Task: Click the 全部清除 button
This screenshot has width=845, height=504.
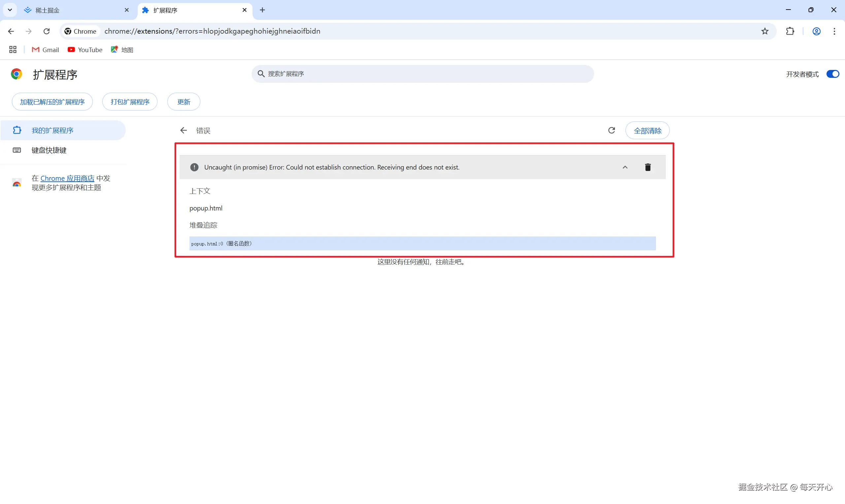Action: click(x=647, y=131)
